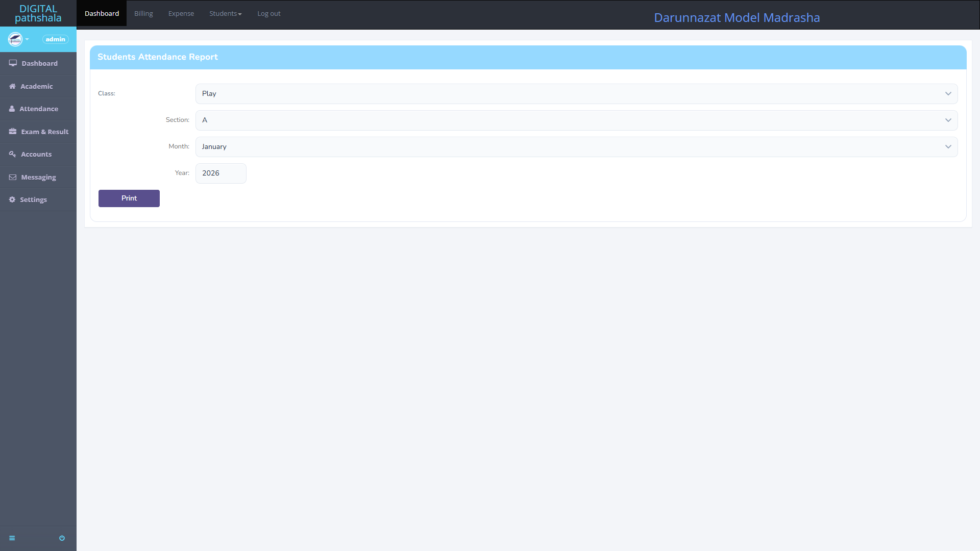Click the power icon at sidebar bottom
The width and height of the screenshot is (980, 551).
(x=62, y=538)
